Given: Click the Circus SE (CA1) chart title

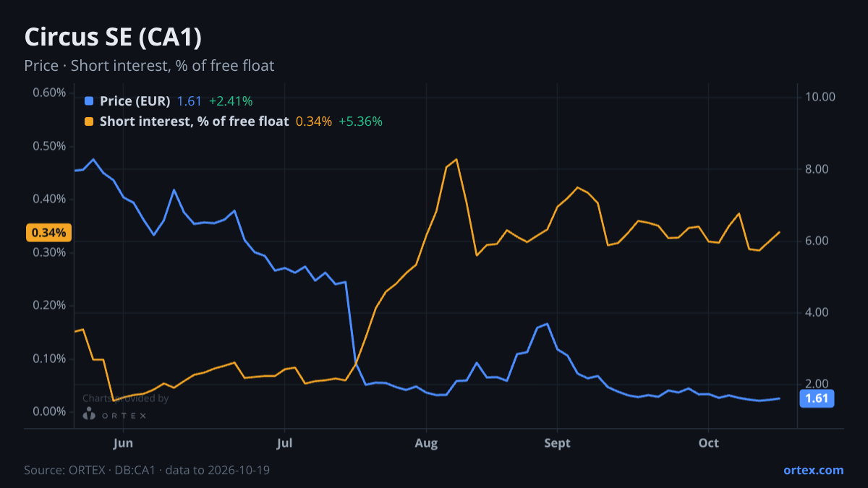Looking at the screenshot, I should coord(112,37).
